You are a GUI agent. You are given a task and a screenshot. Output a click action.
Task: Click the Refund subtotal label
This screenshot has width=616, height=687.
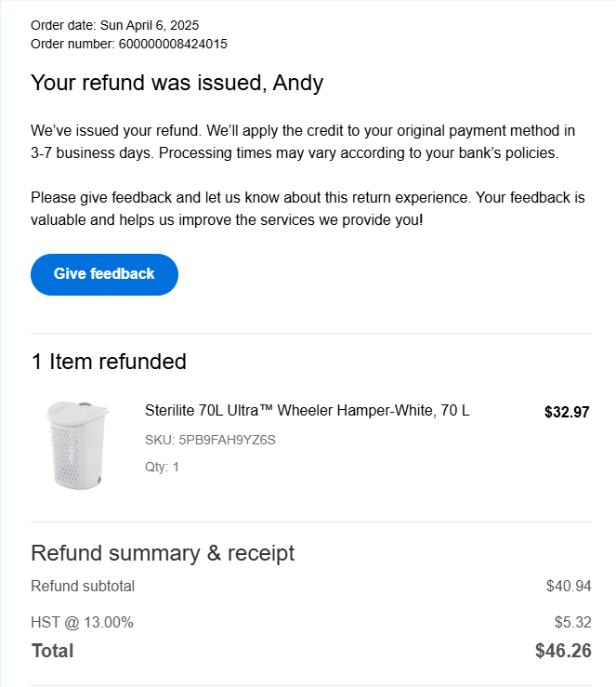click(x=83, y=586)
